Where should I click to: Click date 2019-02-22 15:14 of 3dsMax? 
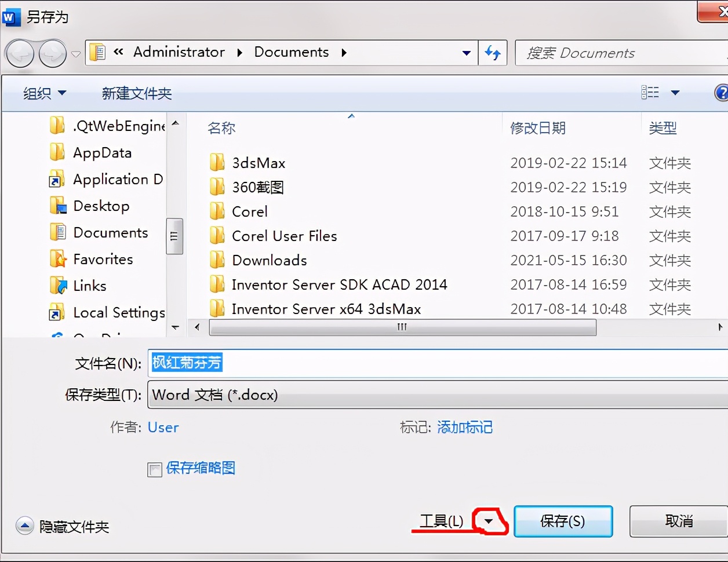569,163
